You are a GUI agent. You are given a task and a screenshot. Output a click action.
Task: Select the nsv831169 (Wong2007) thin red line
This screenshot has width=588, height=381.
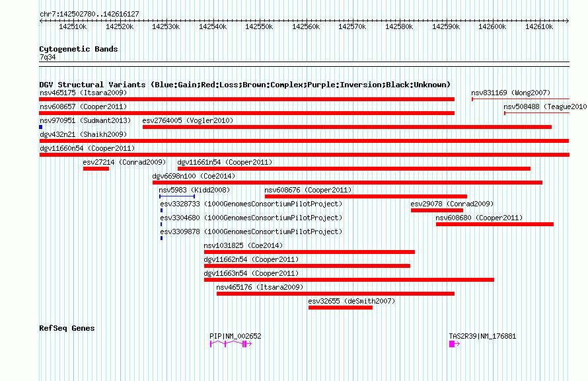(x=521, y=99)
